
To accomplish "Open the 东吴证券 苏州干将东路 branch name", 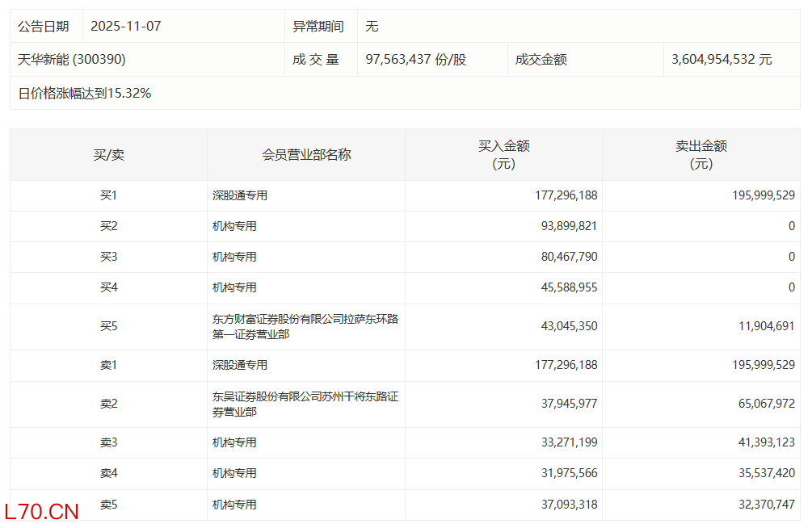I will (305, 404).
